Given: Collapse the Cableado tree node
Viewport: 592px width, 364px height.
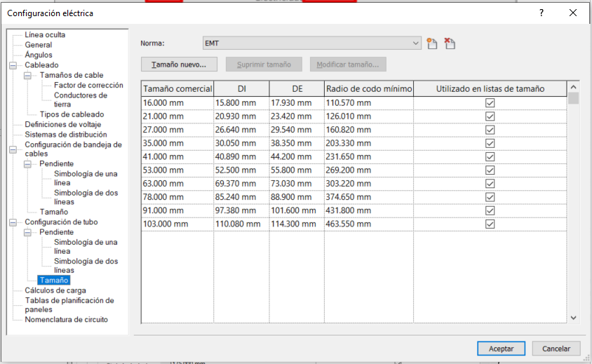Looking at the screenshot, I should point(13,65).
